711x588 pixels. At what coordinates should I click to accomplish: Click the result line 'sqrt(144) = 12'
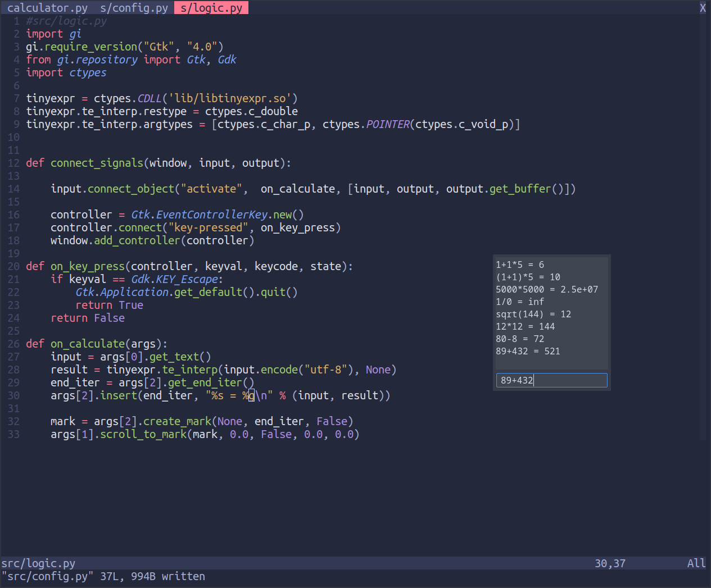(533, 314)
